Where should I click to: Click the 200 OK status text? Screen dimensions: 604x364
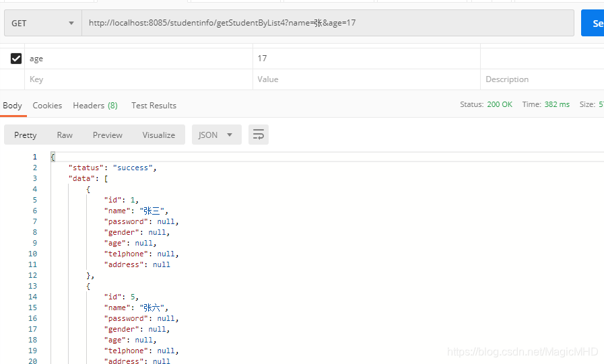coord(500,104)
